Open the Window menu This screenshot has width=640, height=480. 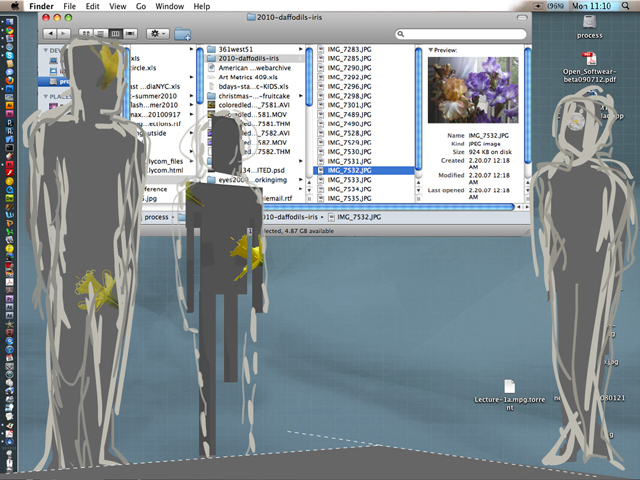click(170, 6)
